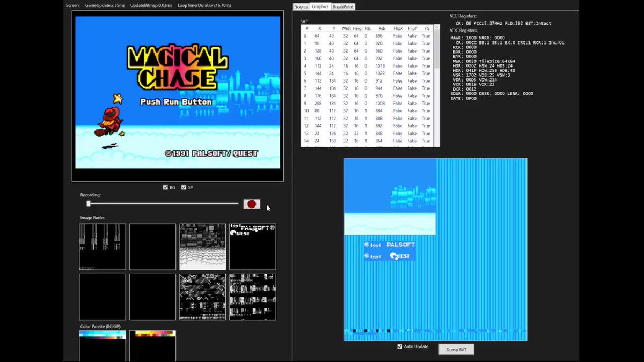
Task: Click the Y column header in SAT
Action: tap(333, 28)
